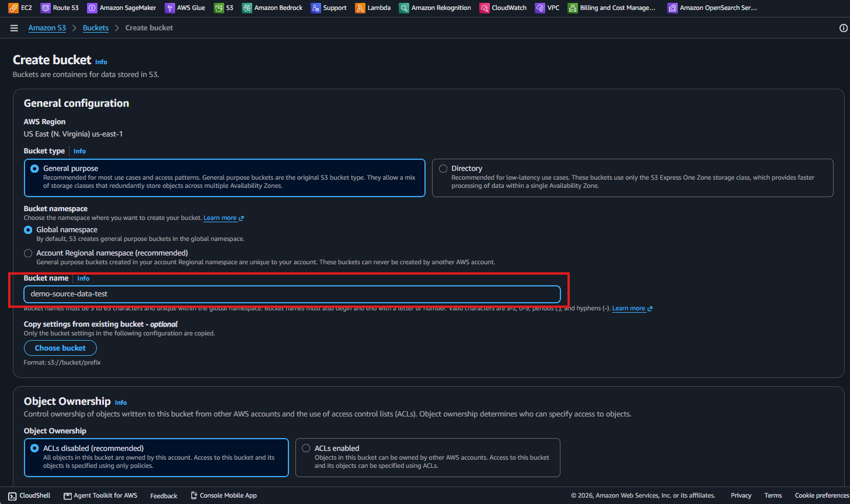The height and width of the screenshot is (504, 850).
Task: Click Learn more after bucket naming rules
Action: point(632,309)
